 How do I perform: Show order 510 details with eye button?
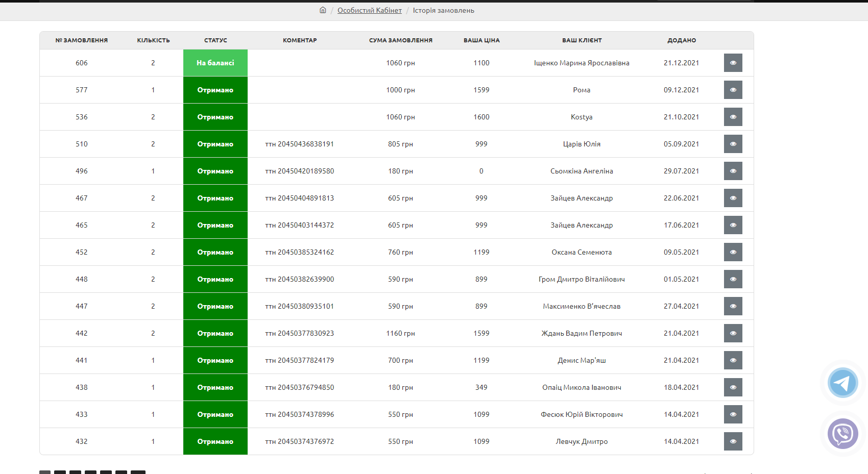click(733, 144)
